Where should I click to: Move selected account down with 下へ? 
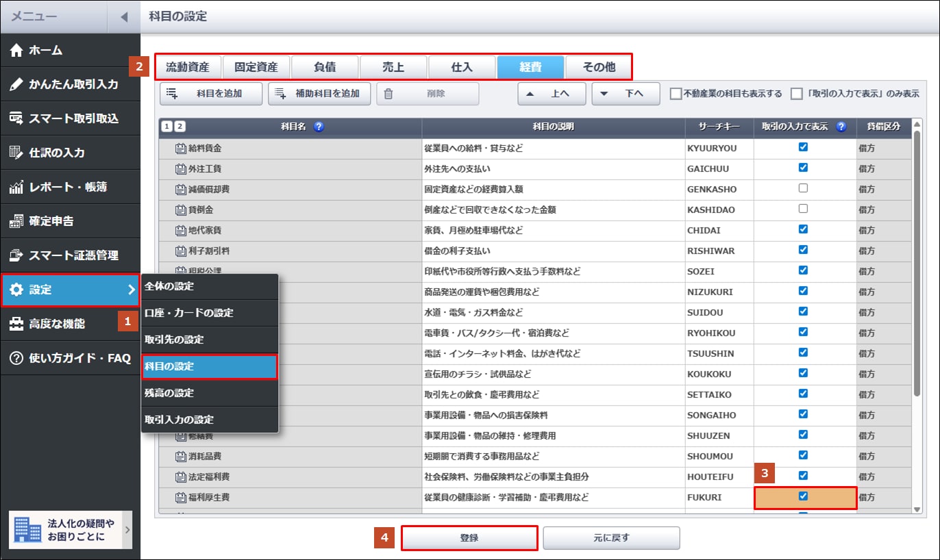pos(626,94)
